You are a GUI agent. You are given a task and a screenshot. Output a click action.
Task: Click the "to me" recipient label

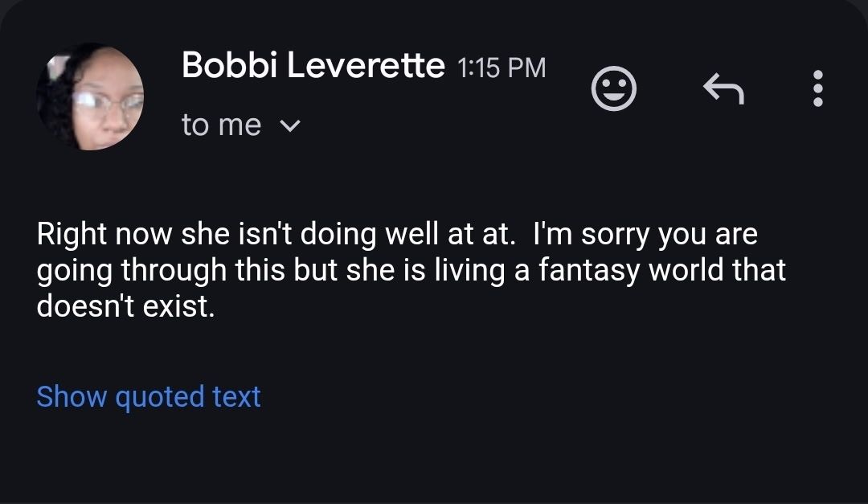coord(221,125)
